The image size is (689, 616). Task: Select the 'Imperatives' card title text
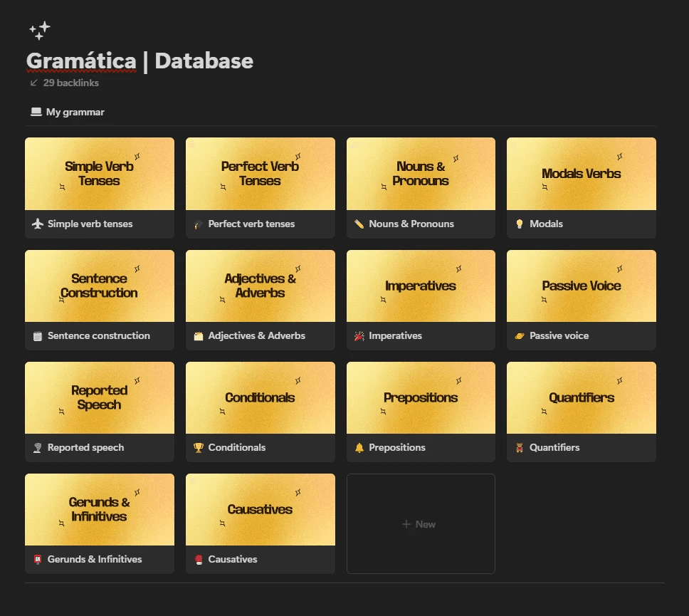point(396,335)
